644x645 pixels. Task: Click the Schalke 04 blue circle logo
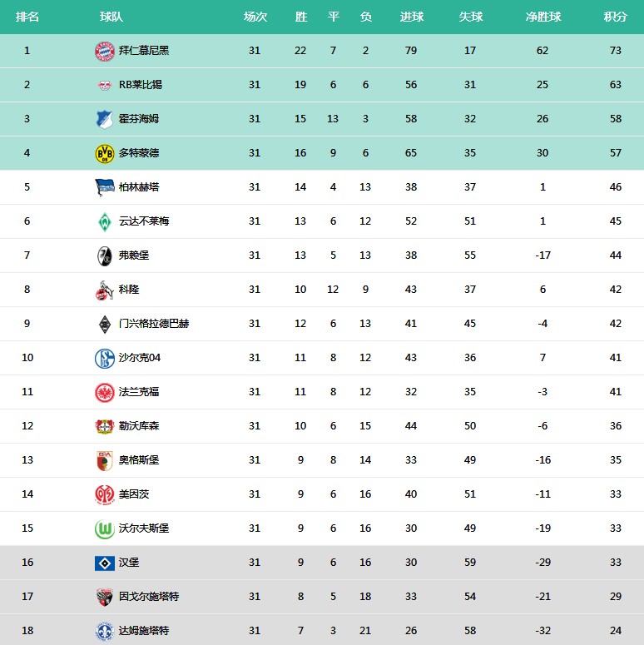tap(105, 359)
